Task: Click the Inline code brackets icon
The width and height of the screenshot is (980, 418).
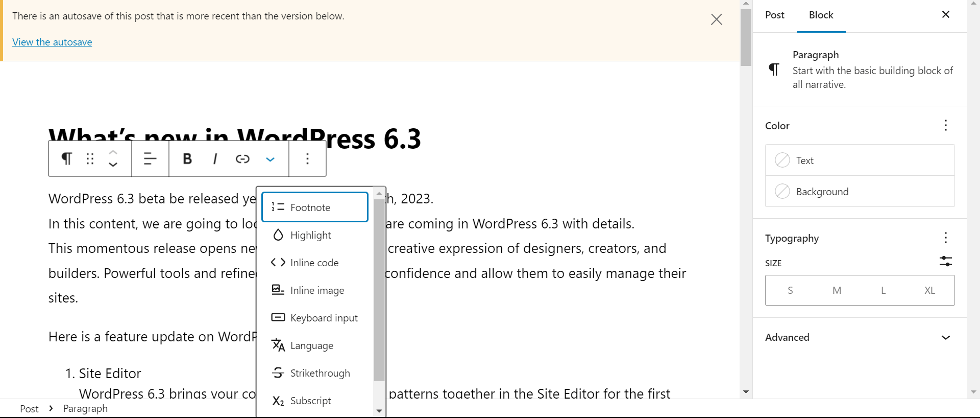Action: click(x=278, y=262)
